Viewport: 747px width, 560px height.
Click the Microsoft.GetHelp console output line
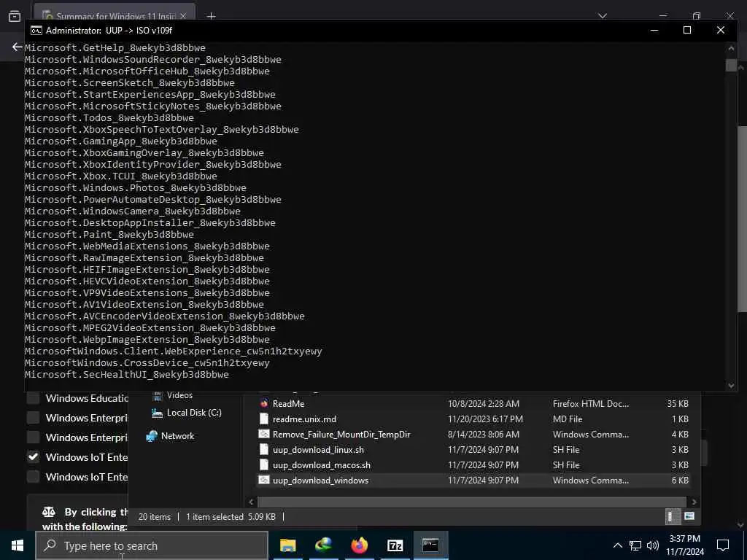click(115, 47)
